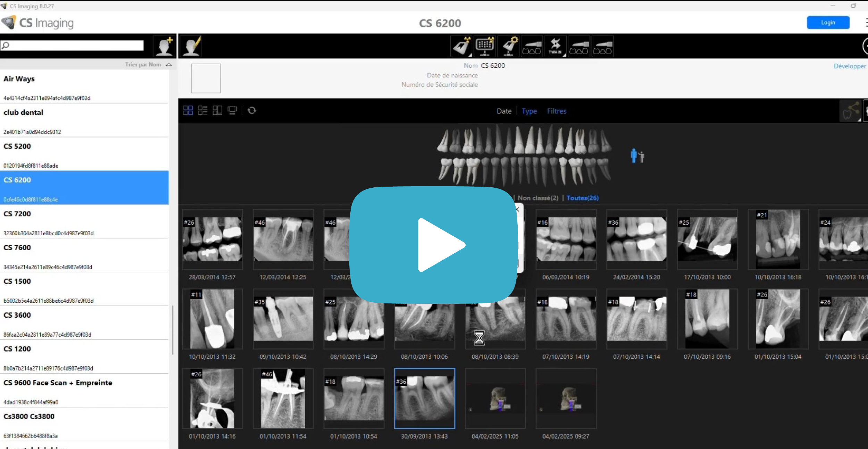Open X-ray thumbnail dated 07/10/2013 09:16

(707, 319)
